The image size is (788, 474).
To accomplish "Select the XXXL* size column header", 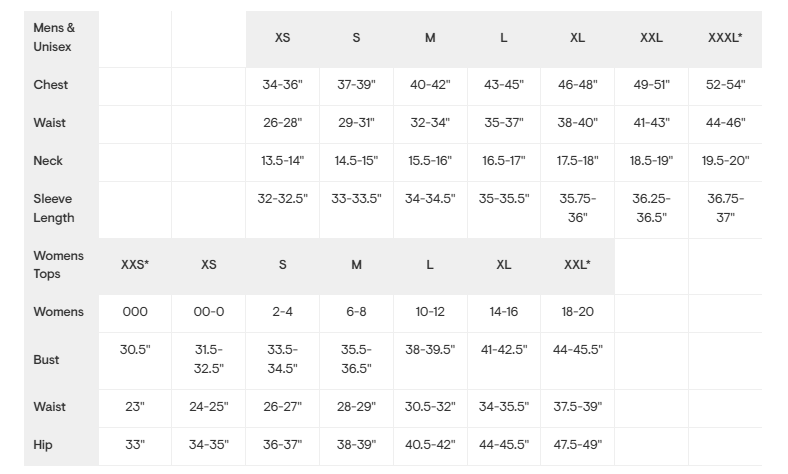I will pyautogui.click(x=725, y=38).
